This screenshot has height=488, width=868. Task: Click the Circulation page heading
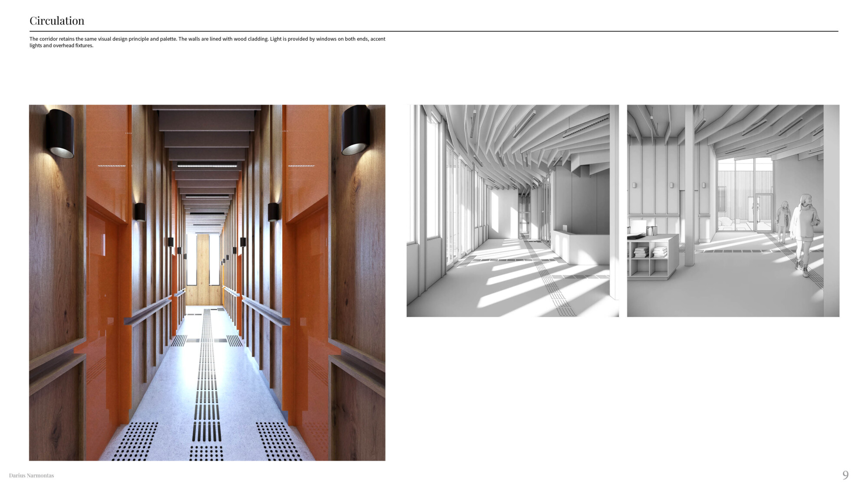[x=57, y=21]
